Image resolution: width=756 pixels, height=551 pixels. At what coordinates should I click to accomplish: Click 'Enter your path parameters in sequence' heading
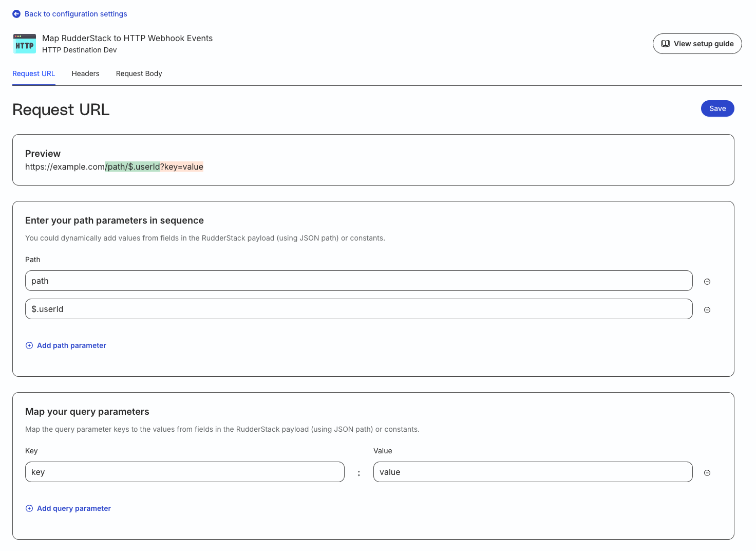point(115,221)
